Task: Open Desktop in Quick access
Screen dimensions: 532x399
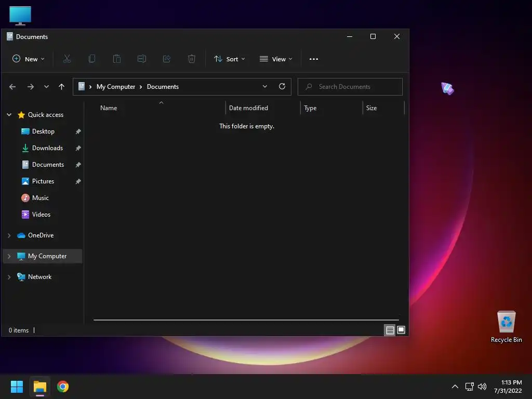Action: click(x=43, y=131)
